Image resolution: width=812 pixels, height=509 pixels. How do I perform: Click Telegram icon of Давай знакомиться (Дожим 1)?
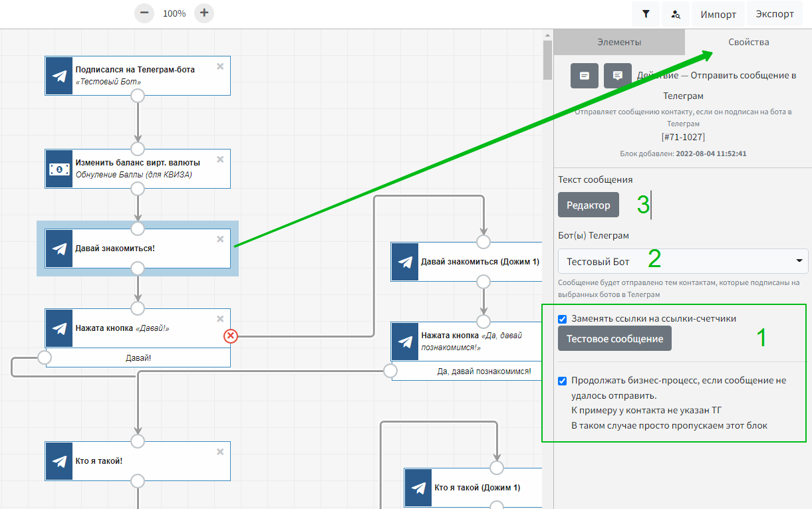405,262
